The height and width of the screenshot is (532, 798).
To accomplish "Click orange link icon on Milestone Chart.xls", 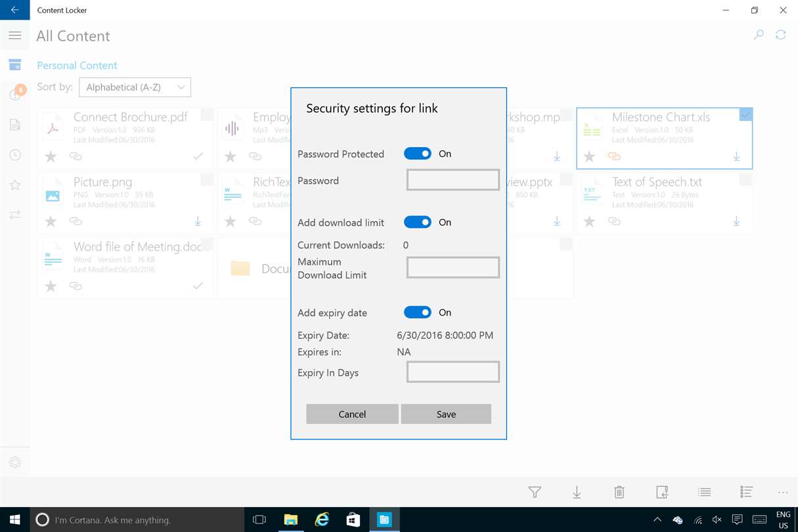I will point(614,156).
